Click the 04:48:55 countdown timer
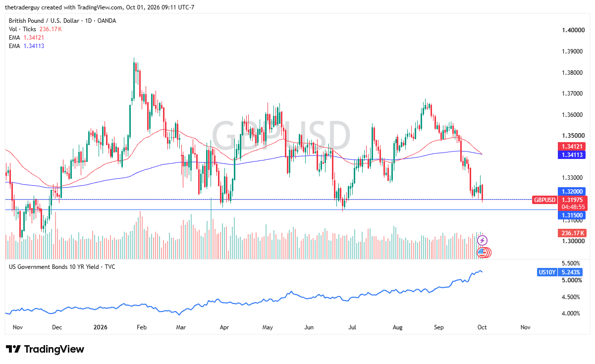The width and height of the screenshot is (595, 364). (x=572, y=207)
